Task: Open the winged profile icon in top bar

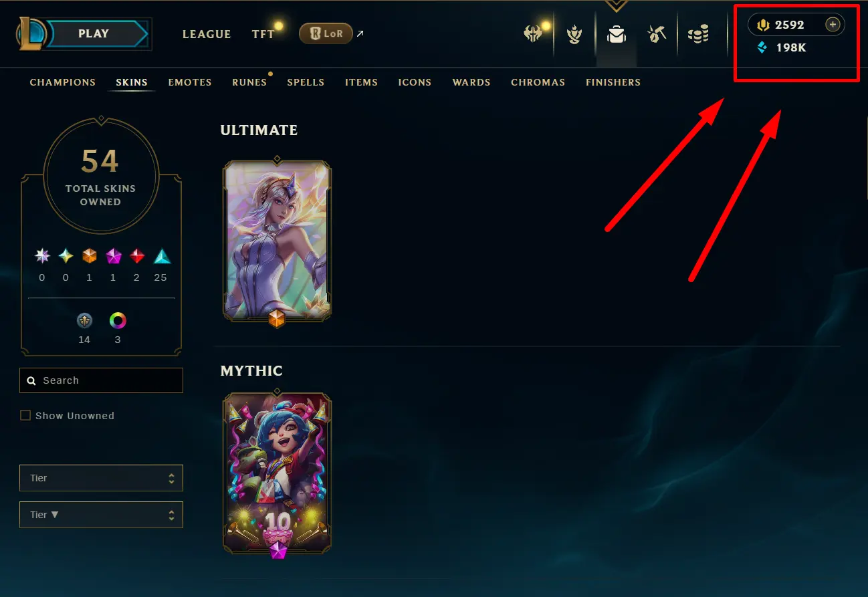Action: [532, 34]
